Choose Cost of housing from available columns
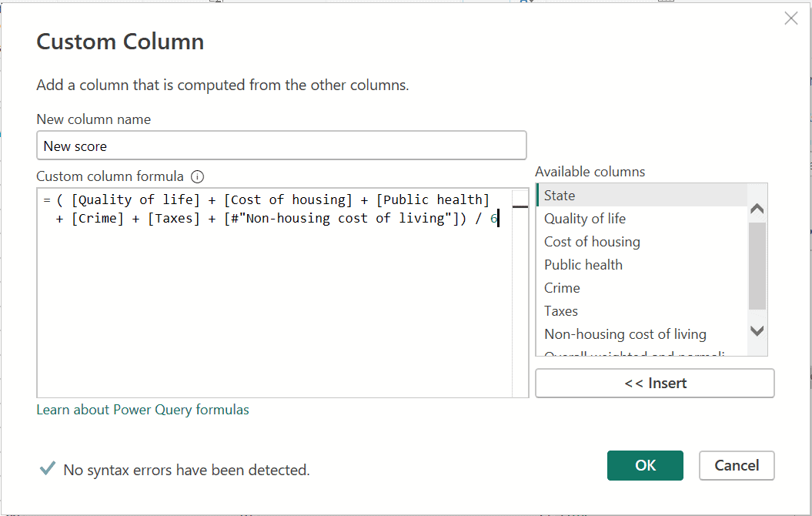The height and width of the screenshot is (516, 812). tap(592, 242)
